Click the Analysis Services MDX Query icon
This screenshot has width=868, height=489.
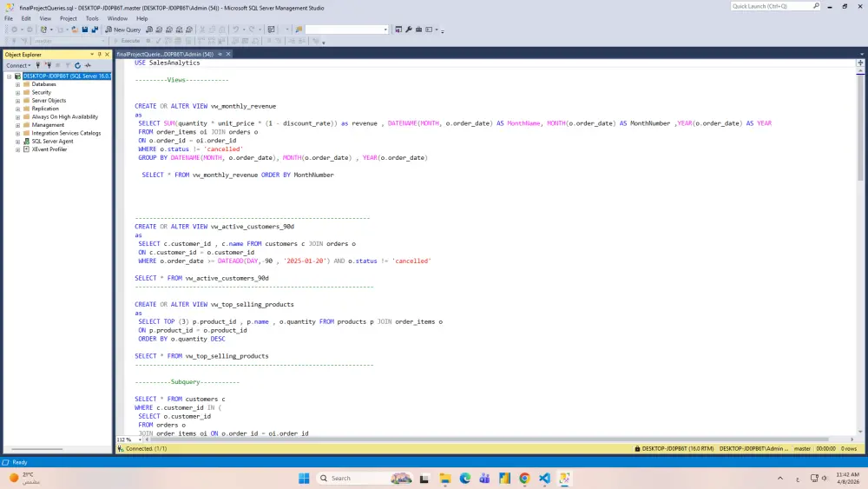point(159,30)
